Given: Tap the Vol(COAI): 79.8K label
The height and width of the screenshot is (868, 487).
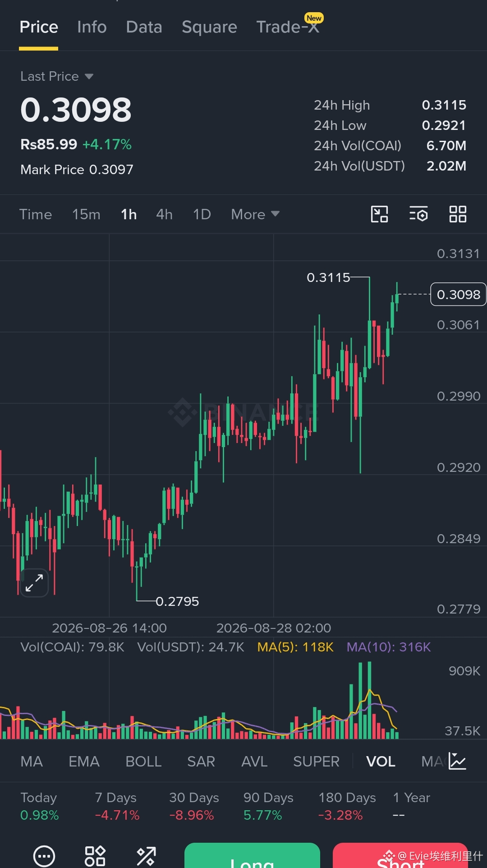Looking at the screenshot, I should (72, 647).
